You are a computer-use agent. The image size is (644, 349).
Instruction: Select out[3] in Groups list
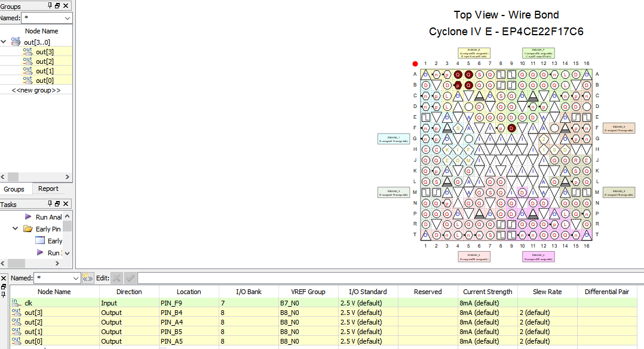point(45,52)
